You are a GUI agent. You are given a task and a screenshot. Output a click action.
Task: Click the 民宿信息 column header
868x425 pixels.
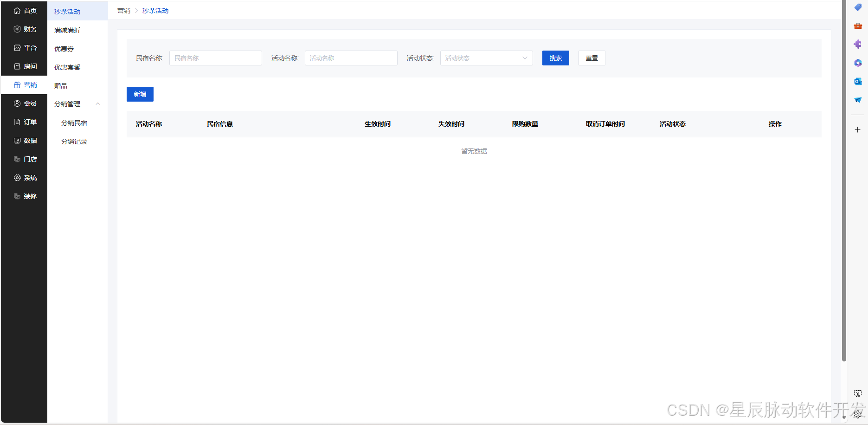coord(220,124)
